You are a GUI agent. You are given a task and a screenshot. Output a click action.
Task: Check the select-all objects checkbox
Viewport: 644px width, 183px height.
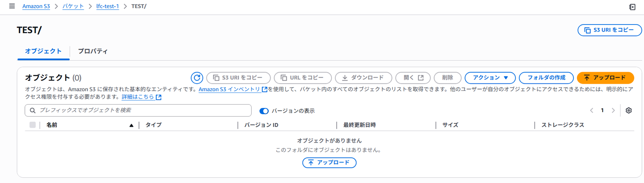click(x=33, y=125)
